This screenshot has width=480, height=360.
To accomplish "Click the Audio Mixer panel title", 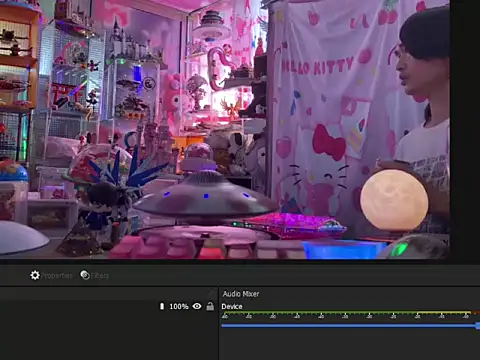I will point(241,294).
